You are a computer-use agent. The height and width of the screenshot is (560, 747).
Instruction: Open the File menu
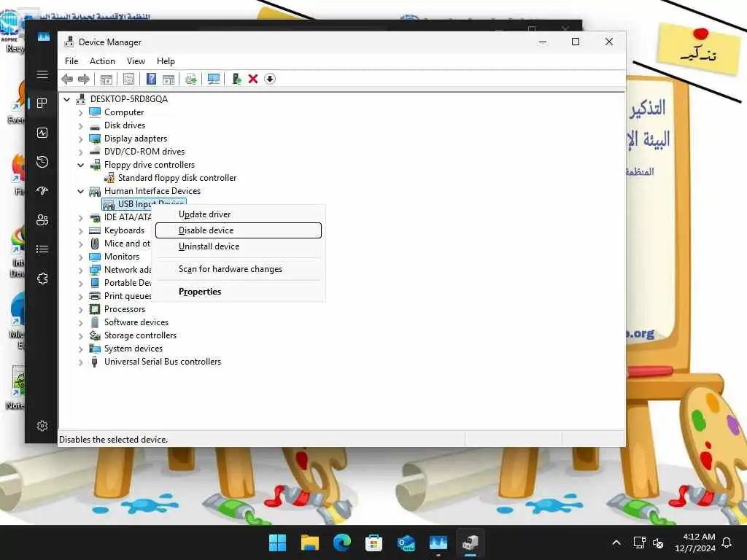[71, 61]
